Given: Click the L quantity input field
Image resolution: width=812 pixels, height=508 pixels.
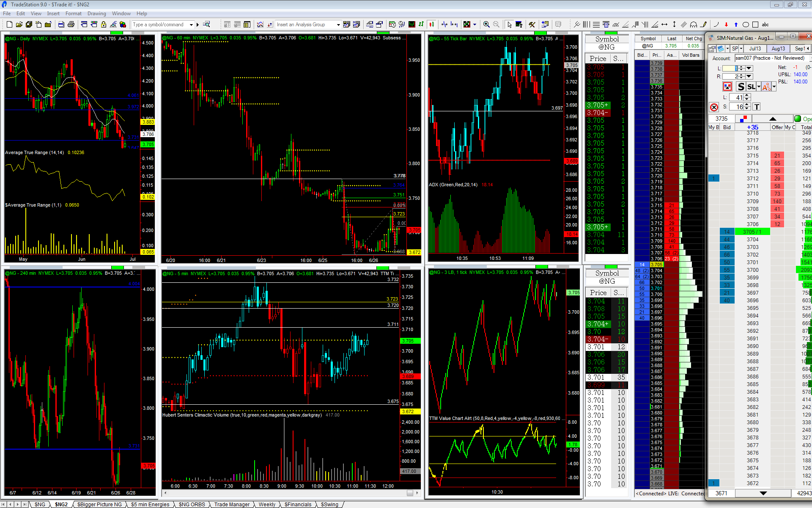Looking at the screenshot, I should pos(730,68).
